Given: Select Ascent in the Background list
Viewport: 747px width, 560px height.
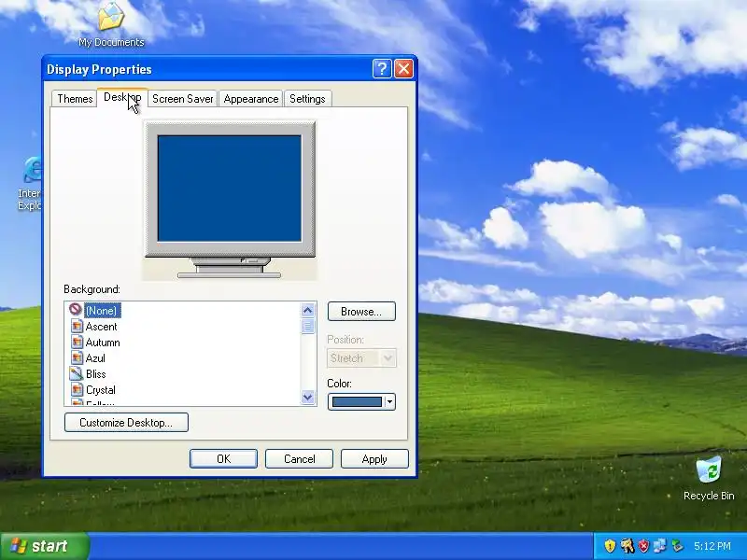Looking at the screenshot, I should pyautogui.click(x=102, y=327).
